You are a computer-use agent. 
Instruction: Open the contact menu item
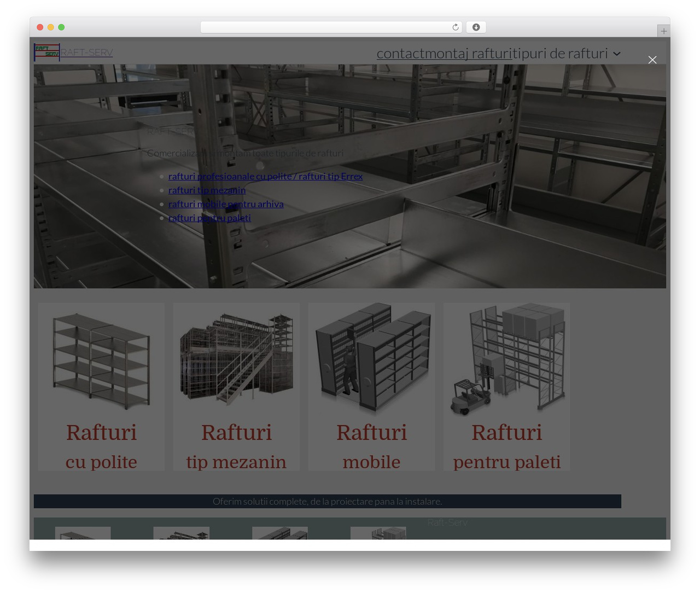pos(401,53)
